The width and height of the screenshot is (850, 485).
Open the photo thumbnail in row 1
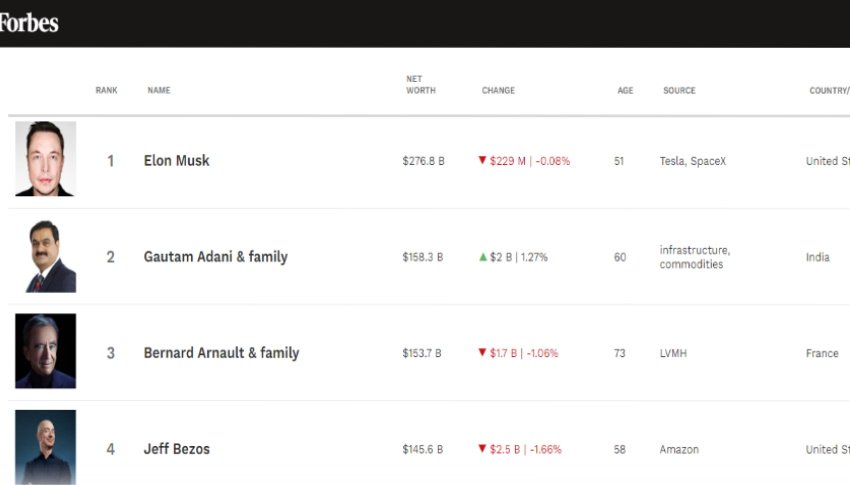click(x=45, y=159)
